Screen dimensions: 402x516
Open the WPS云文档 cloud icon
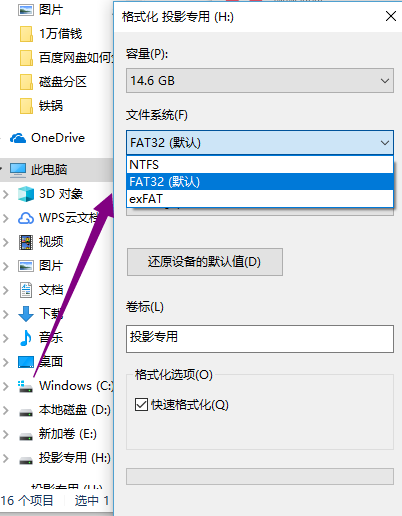click(26, 218)
